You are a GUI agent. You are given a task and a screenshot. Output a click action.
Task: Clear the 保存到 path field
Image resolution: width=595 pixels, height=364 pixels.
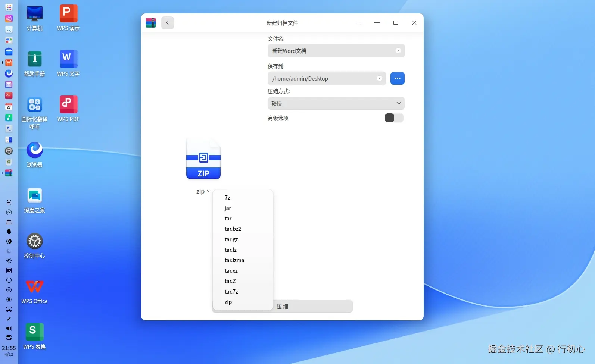click(x=380, y=78)
